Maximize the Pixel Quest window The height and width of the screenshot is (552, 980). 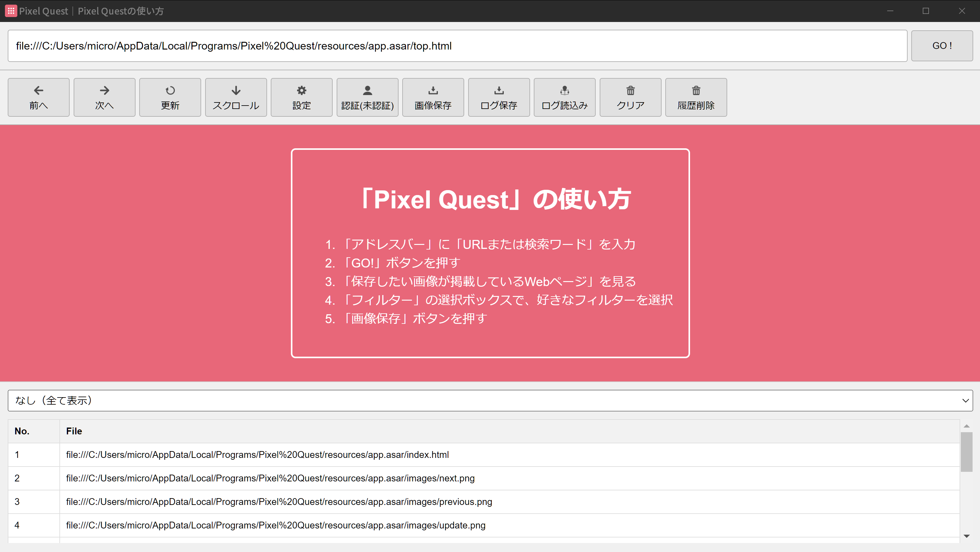[x=926, y=11]
